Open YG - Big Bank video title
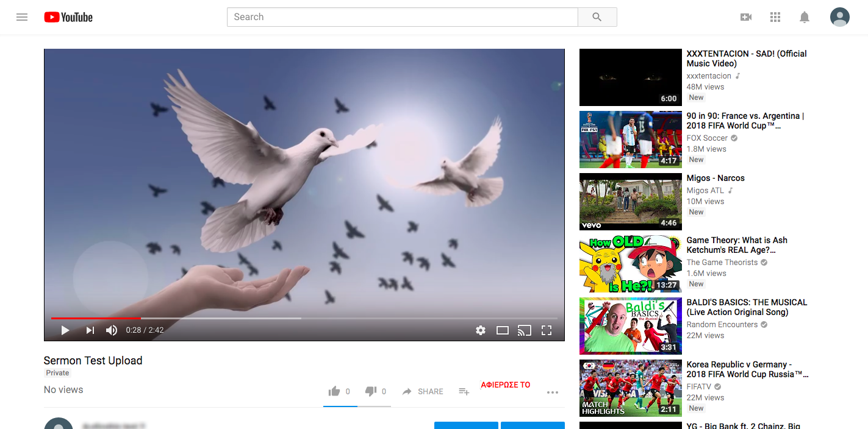The image size is (868, 429). 744,426
